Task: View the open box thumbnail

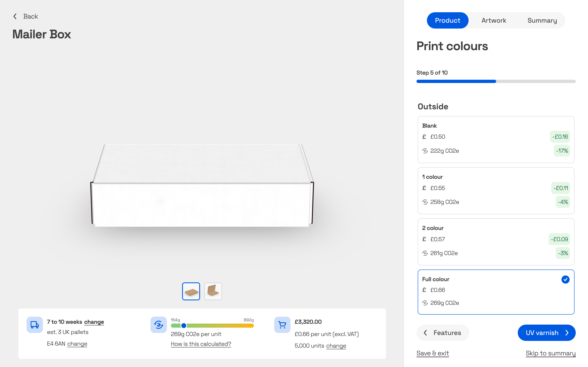Action: click(x=213, y=291)
